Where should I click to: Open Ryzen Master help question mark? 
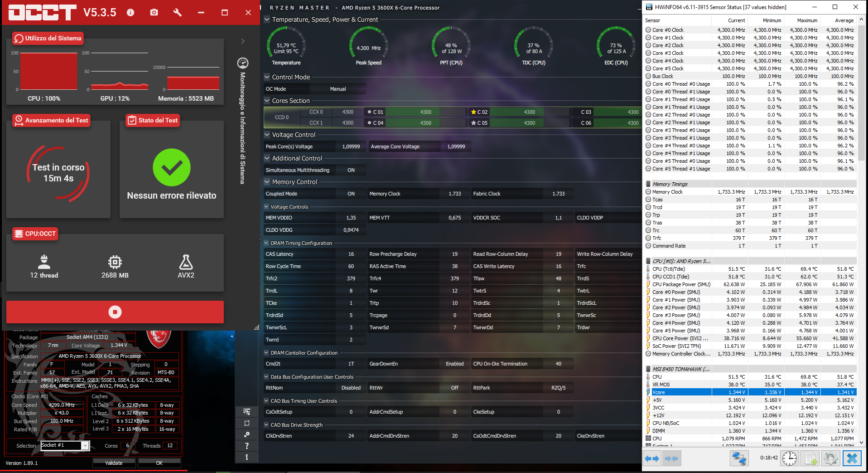247,446
